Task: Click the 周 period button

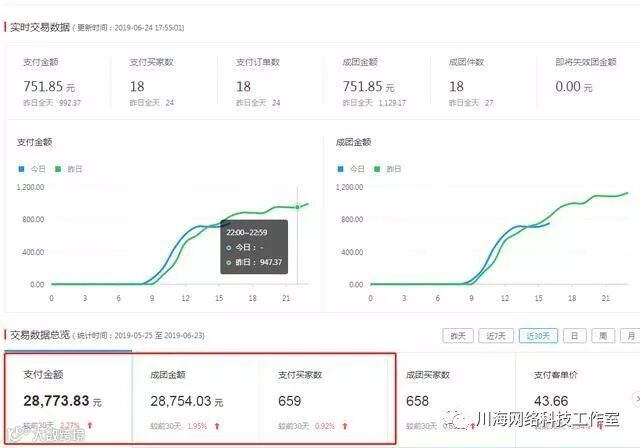Action: (x=603, y=336)
